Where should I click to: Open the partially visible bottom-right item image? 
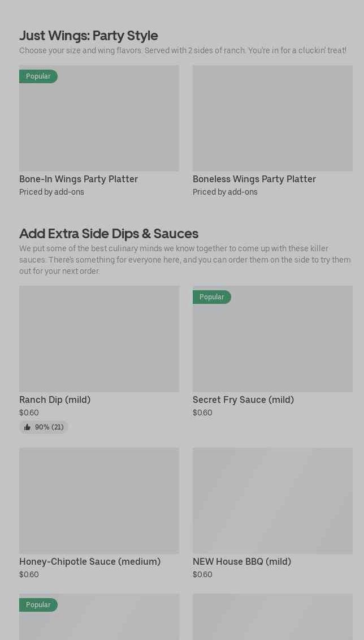pyautogui.click(x=272, y=617)
